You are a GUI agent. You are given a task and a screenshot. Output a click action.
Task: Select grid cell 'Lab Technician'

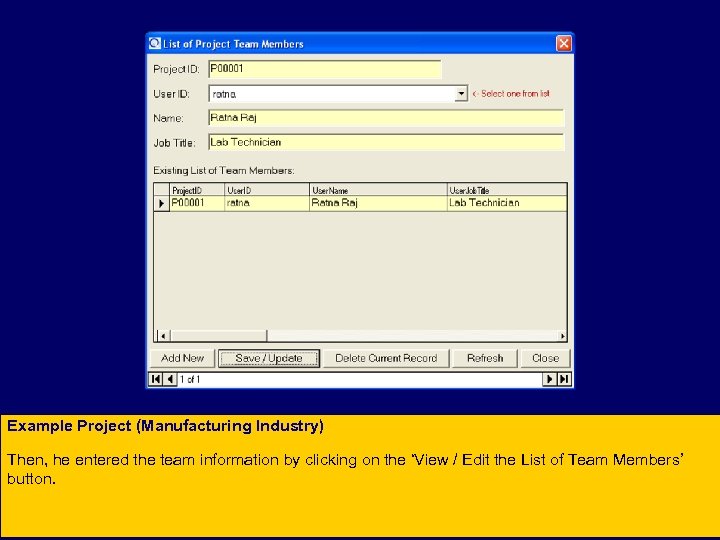(507, 203)
